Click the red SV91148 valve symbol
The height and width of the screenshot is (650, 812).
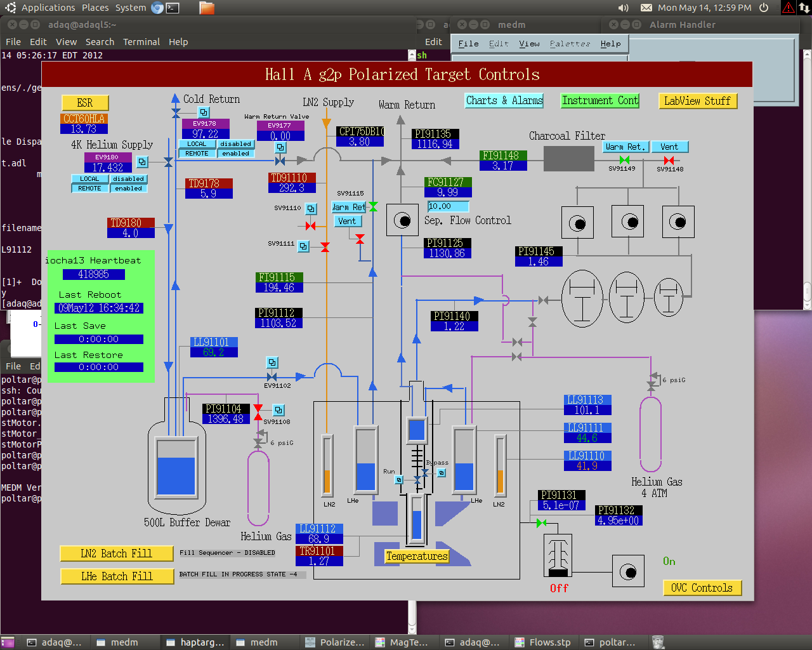[x=668, y=161]
